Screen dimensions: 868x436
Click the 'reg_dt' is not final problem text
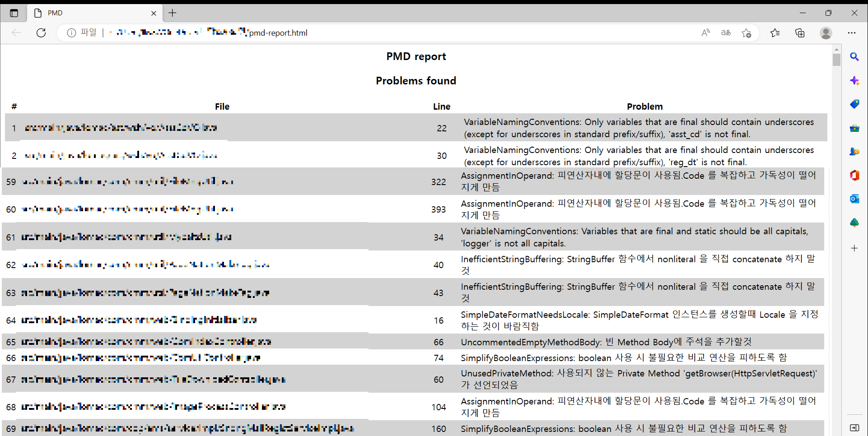[x=639, y=156]
